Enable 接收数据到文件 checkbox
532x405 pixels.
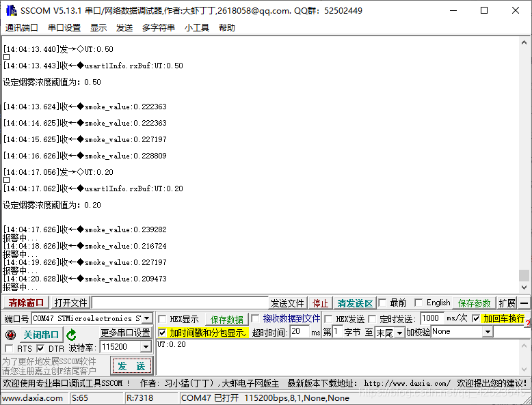[x=255, y=318]
